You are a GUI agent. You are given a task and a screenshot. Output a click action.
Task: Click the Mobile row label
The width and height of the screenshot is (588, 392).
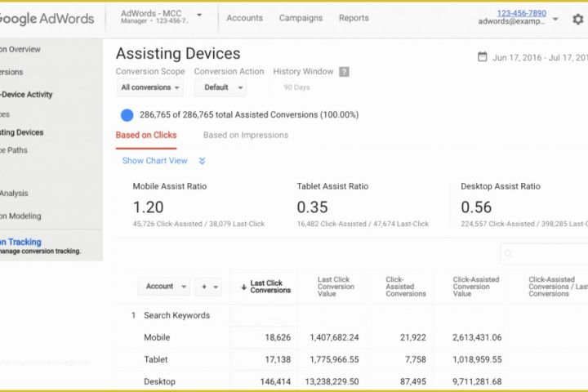(x=157, y=337)
